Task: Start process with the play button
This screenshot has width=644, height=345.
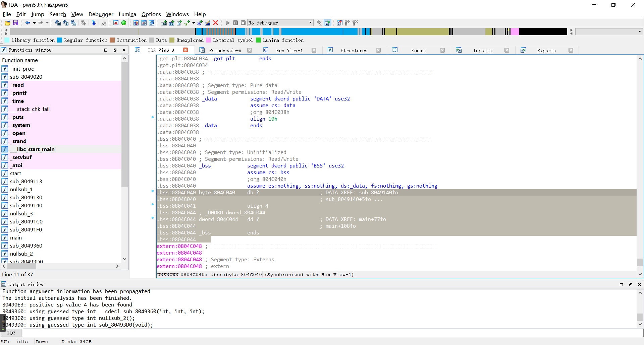Action: click(x=228, y=23)
